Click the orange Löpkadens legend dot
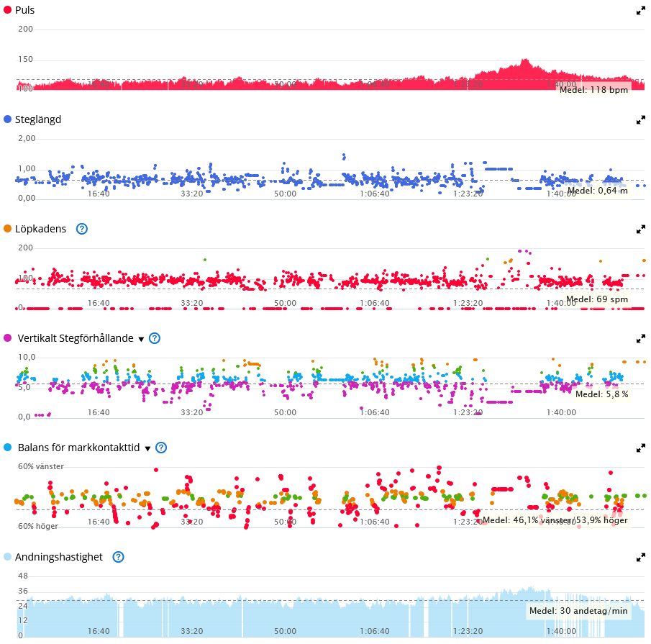Viewport: 651px width, 644px height. pyautogui.click(x=7, y=228)
